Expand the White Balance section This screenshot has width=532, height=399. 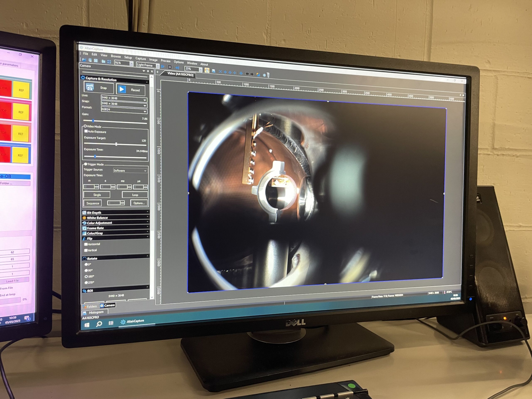coord(97,218)
